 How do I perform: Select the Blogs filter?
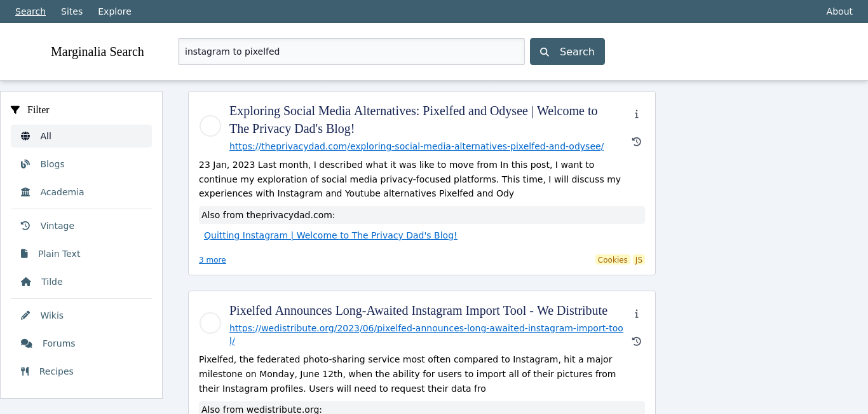click(81, 164)
